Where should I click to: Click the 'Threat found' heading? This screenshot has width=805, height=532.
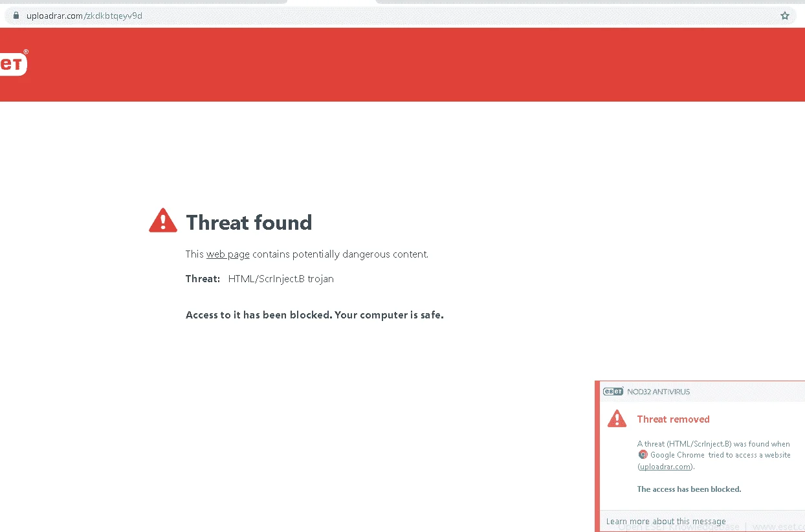249,223
